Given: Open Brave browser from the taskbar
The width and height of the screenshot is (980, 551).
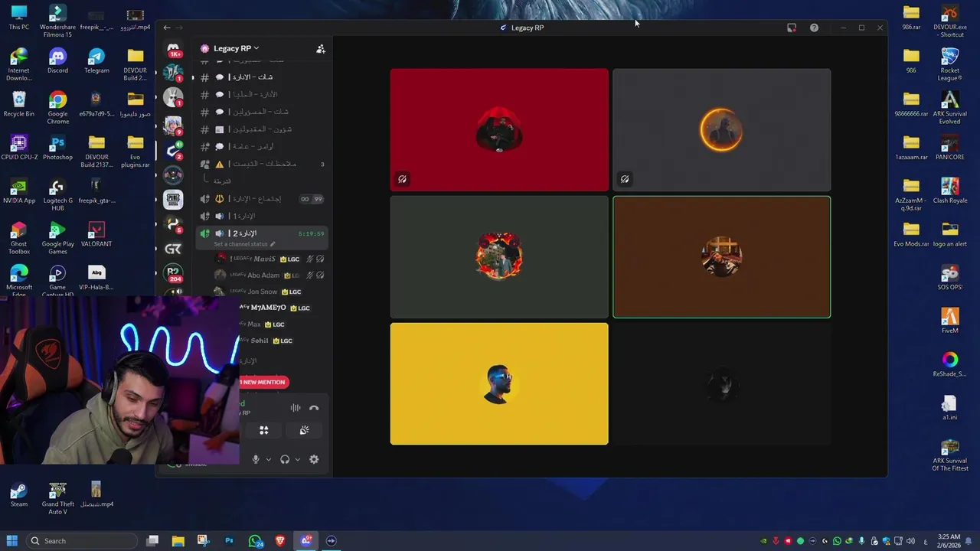Looking at the screenshot, I should coord(280,541).
